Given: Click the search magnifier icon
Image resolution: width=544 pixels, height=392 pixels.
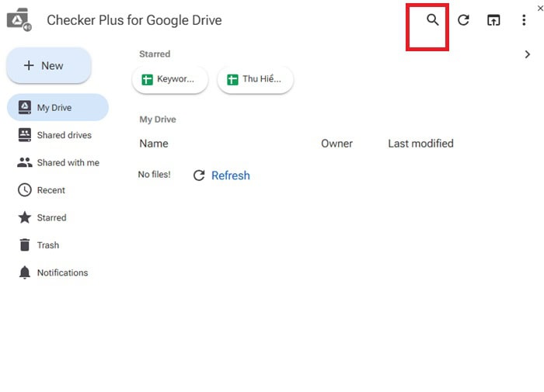Looking at the screenshot, I should (432, 19).
